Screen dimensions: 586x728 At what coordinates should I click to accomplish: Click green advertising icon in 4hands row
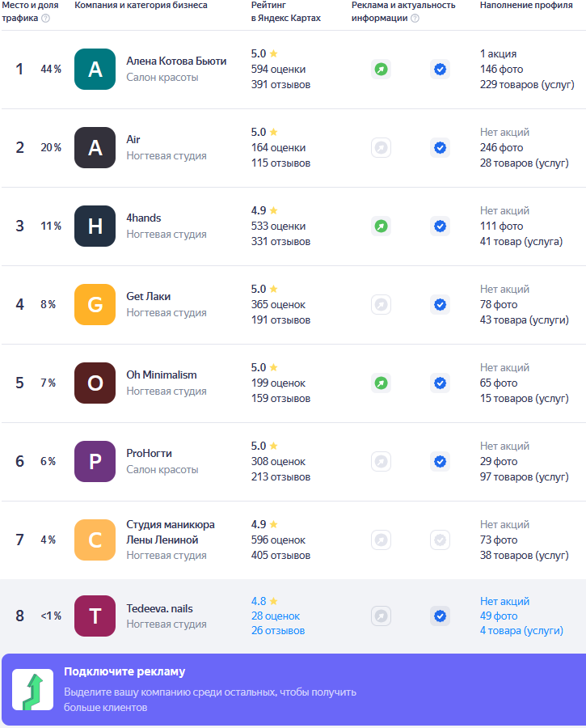coord(382,226)
